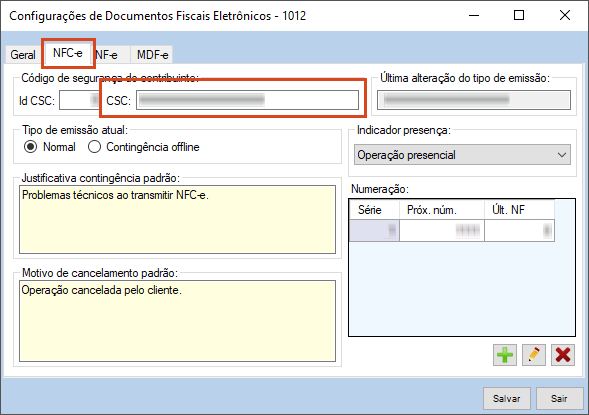Add a new numbering series with green plus
Viewport: 589px width, 415px height.
(x=505, y=355)
